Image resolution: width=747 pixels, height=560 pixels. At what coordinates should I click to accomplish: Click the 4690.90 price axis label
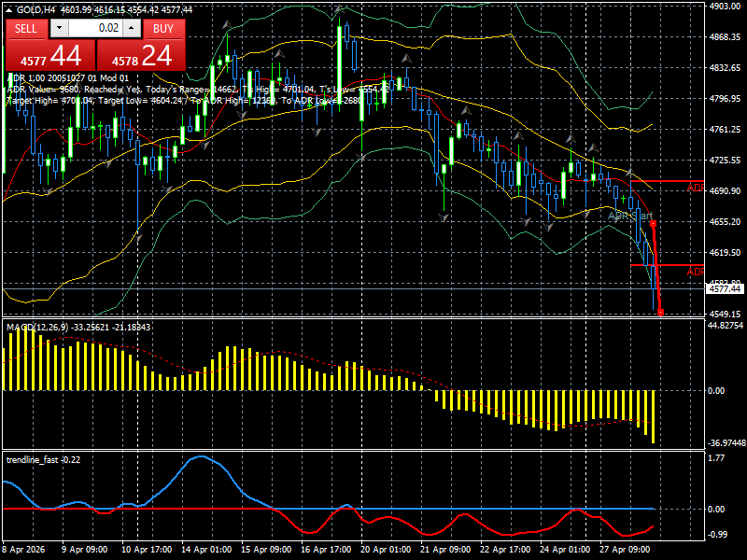pyautogui.click(x=725, y=191)
